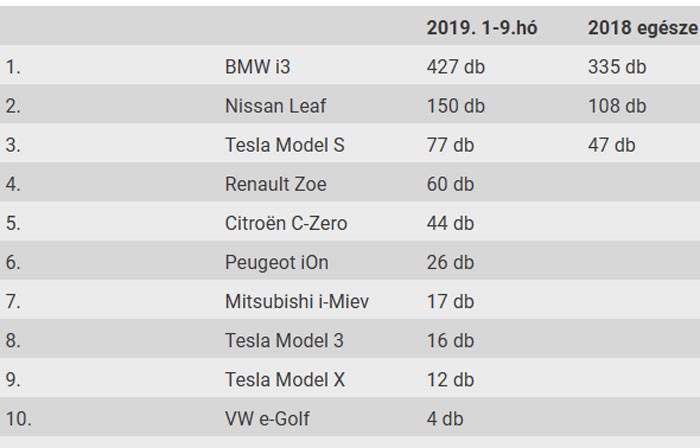Click the Tesla Model X entry
This screenshot has width=700, height=448.
(285, 379)
